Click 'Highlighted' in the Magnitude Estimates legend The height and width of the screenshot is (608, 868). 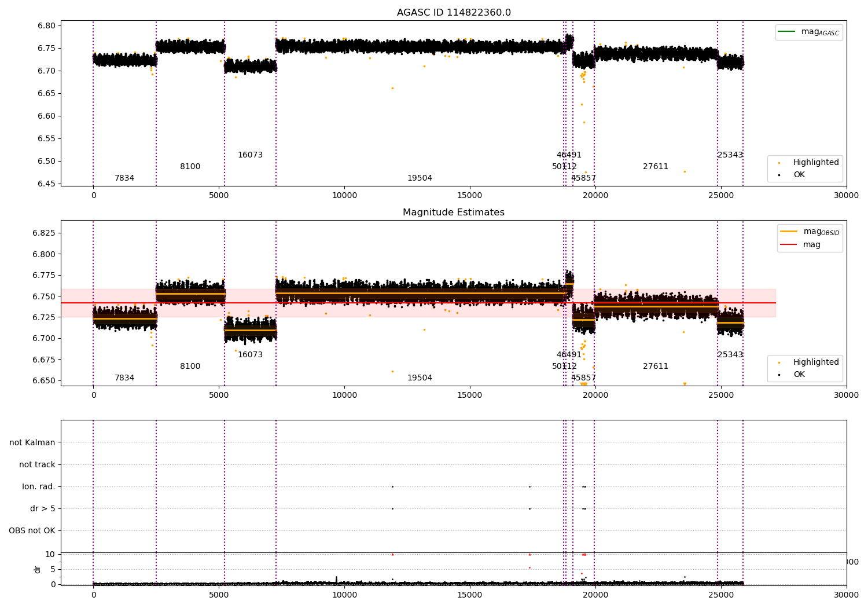tap(816, 362)
